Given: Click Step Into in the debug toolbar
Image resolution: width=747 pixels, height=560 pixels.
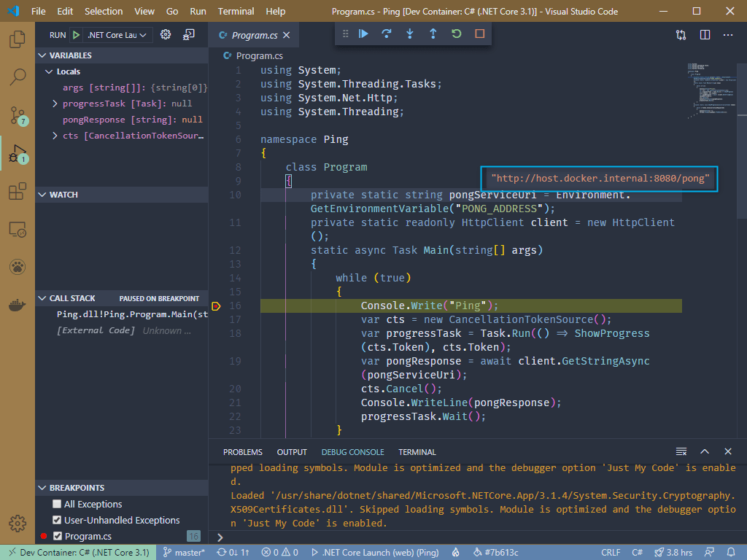Looking at the screenshot, I should (x=409, y=34).
